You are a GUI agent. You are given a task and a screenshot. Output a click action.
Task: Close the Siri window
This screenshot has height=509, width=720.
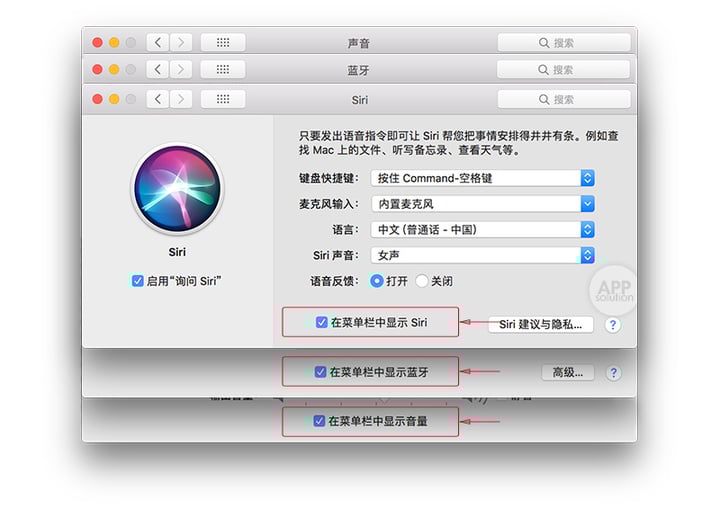coord(97,99)
